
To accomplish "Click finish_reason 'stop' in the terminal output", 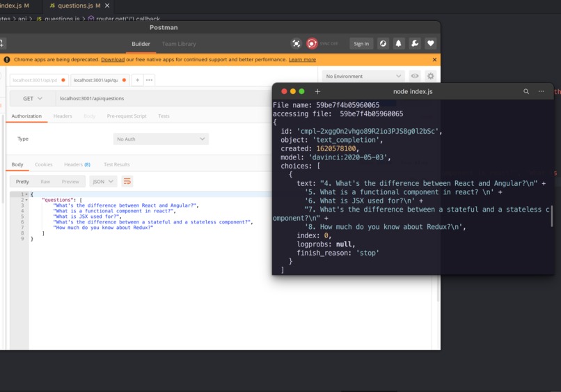I will point(338,253).
